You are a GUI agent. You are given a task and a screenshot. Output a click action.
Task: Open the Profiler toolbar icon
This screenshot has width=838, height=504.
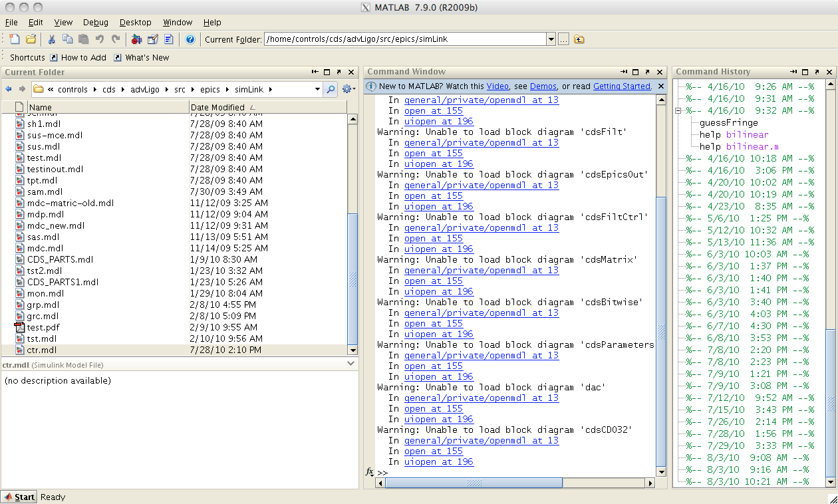point(169,39)
